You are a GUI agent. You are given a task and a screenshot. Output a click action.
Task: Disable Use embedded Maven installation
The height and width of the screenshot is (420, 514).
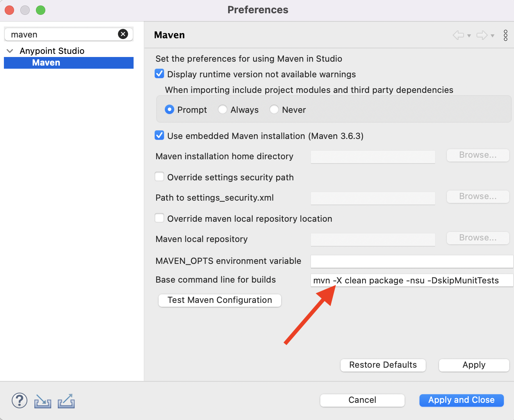coord(159,135)
